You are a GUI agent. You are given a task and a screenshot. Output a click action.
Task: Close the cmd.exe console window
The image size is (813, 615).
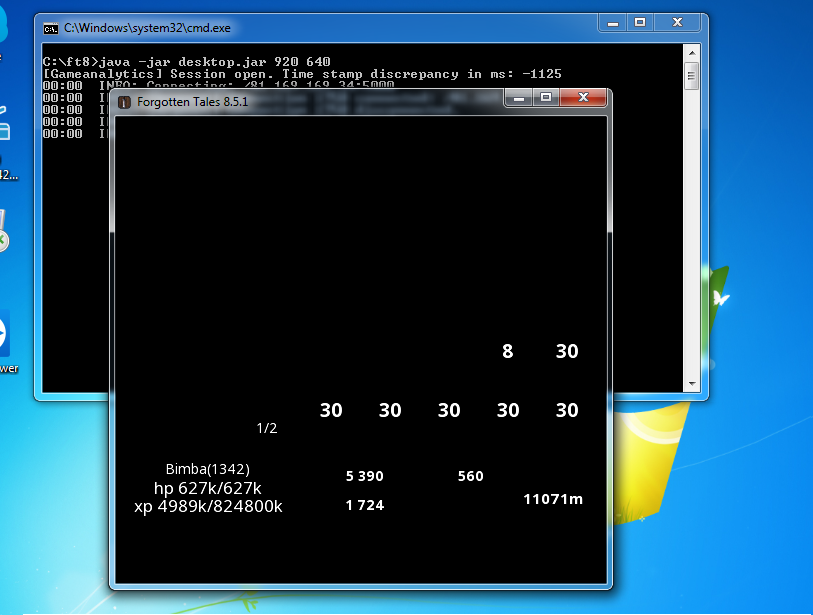[677, 22]
